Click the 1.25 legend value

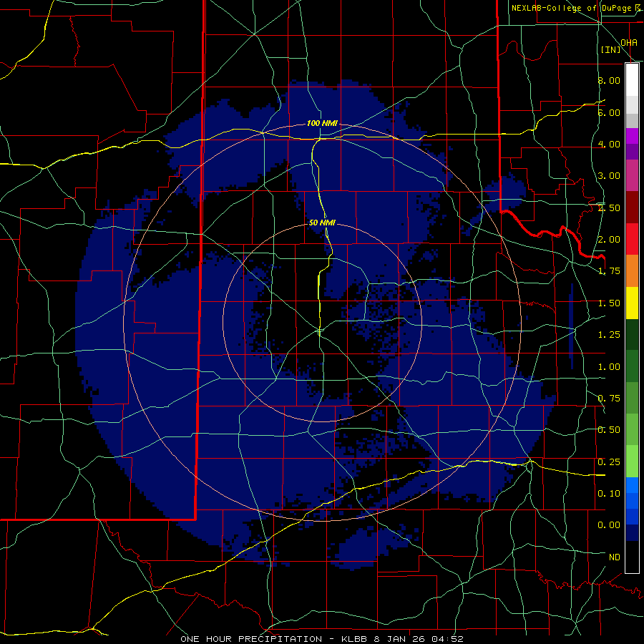click(x=609, y=335)
